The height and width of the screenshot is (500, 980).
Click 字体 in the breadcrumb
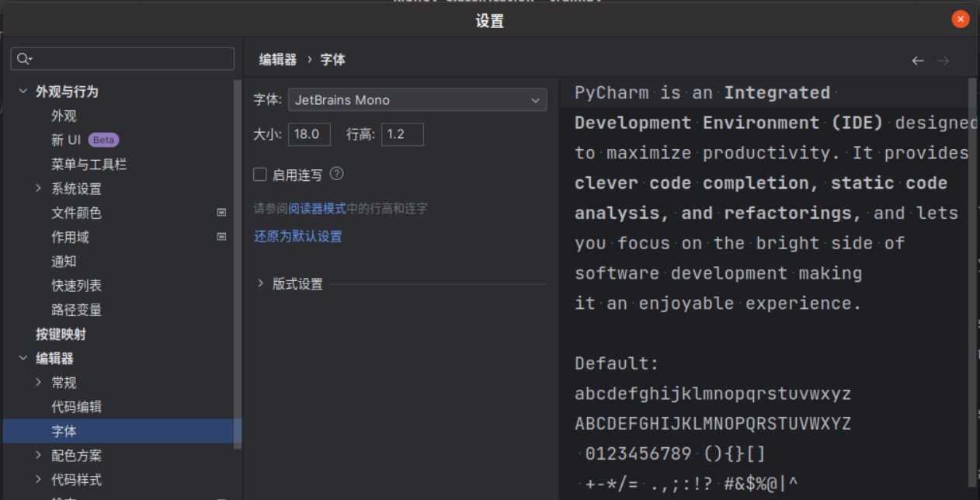coord(332,59)
